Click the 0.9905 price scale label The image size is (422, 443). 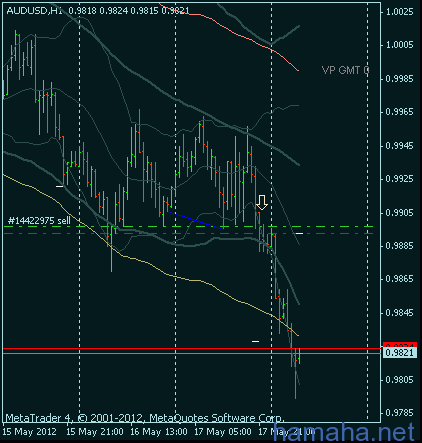[400, 213]
